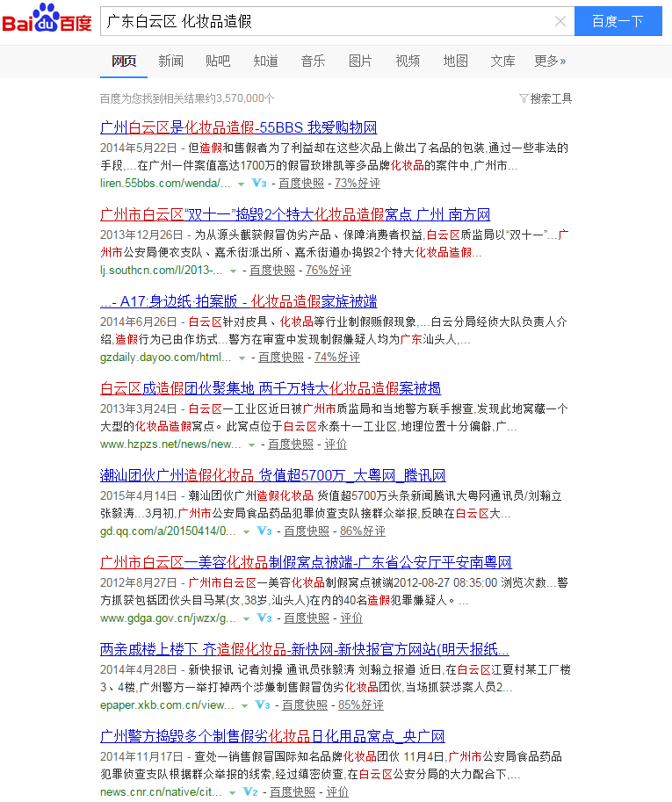Click the epaper.xkb.com.cn URL text
This screenshot has height=802, width=672.
pos(167,704)
